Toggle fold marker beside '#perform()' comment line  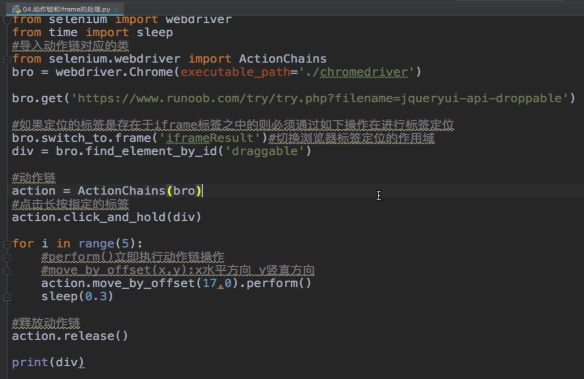tap(6, 257)
